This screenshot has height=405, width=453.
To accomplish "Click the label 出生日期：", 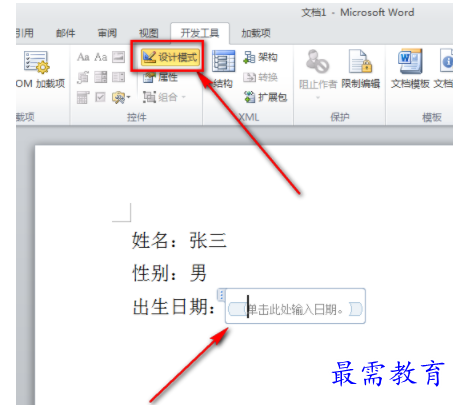I will [175, 307].
